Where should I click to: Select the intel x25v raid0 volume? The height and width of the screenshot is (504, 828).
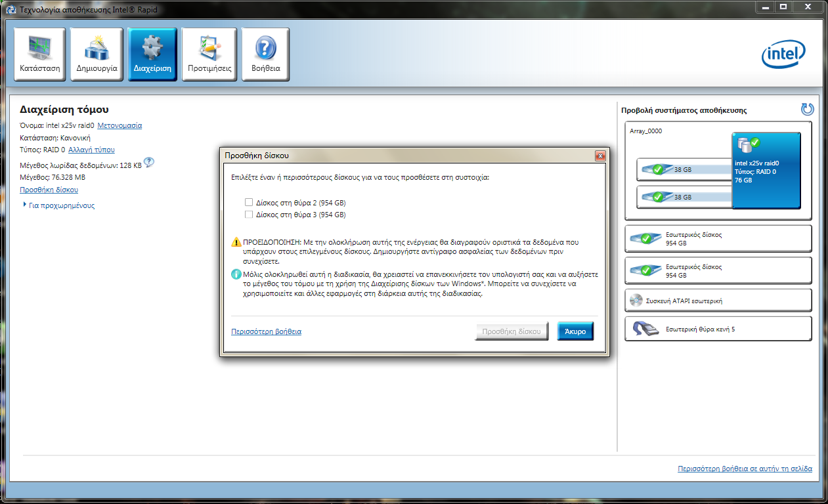tap(766, 170)
